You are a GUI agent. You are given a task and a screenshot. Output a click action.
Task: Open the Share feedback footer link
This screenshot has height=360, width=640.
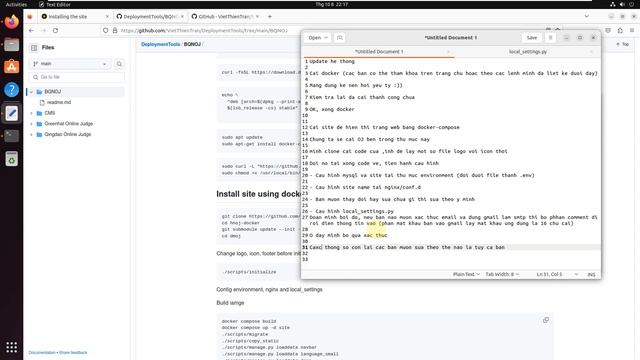tap(73, 352)
